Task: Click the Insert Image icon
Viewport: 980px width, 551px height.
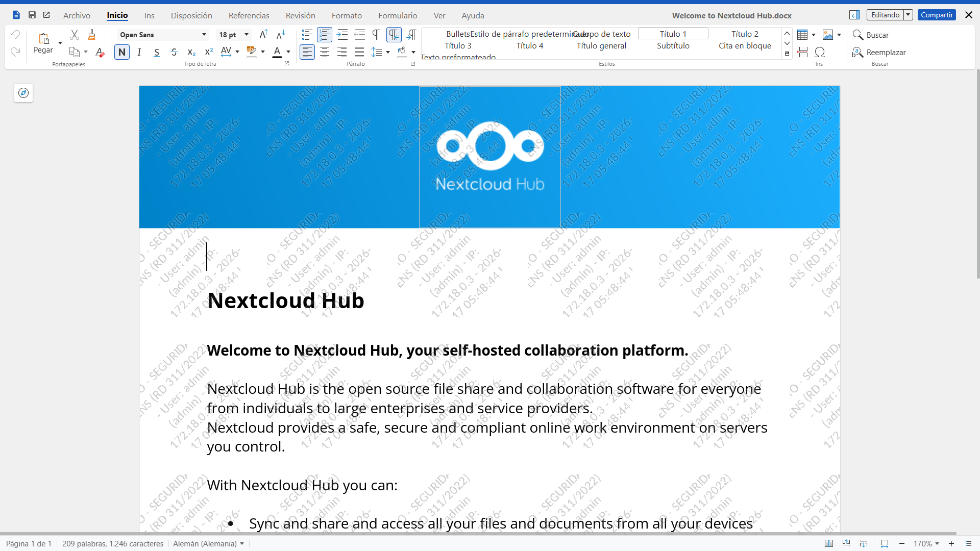Action: coord(828,35)
